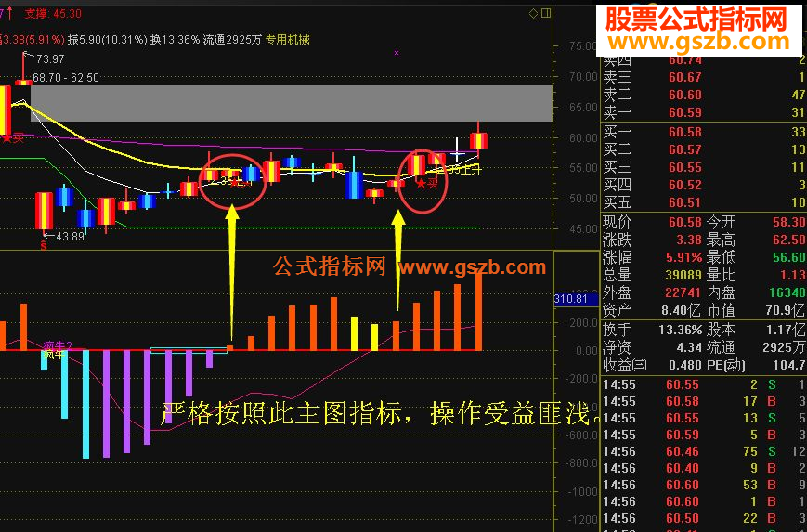Click the 量比 1.13 volume ratio
Viewport: 807px width, 532px height.
point(792,275)
